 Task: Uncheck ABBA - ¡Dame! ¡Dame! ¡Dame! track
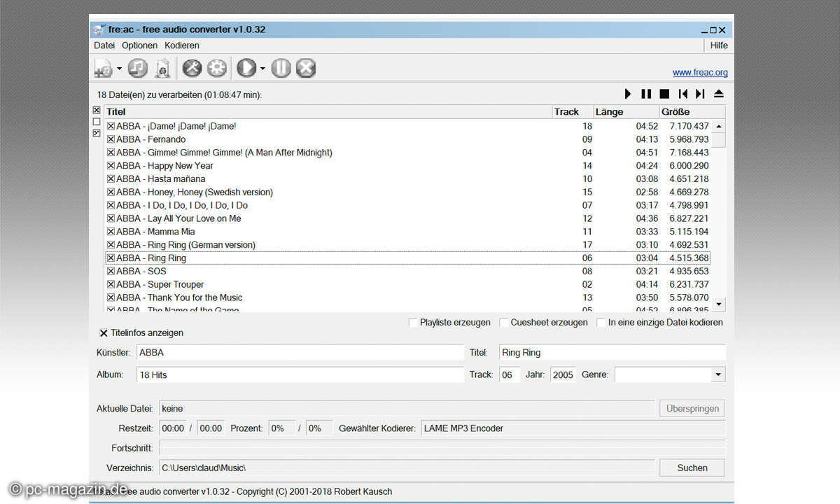[x=111, y=126]
